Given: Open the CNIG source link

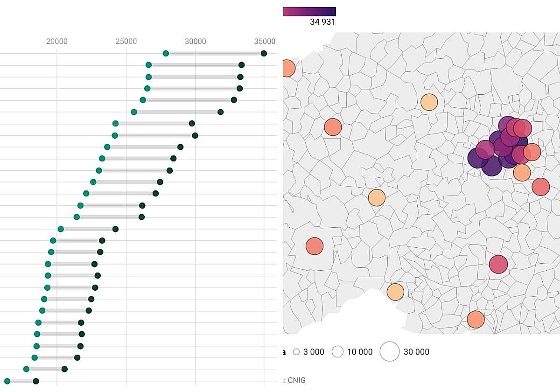Looking at the screenshot, I should click(296, 380).
